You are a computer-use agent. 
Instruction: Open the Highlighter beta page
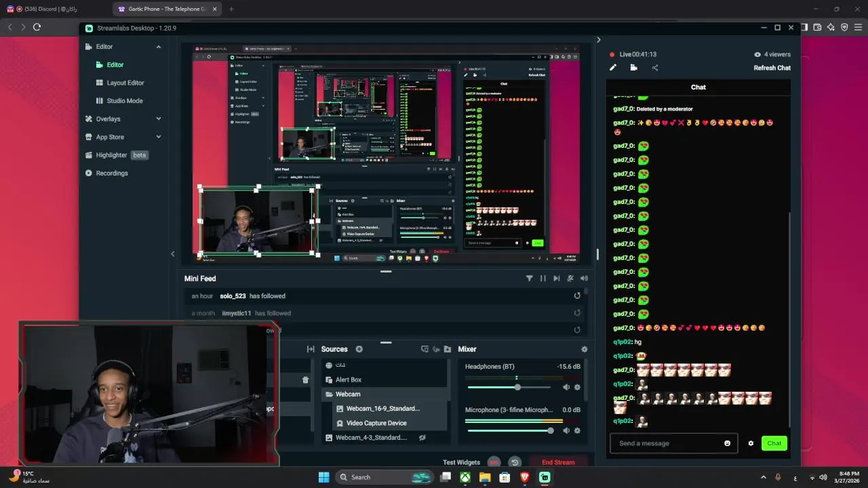(x=115, y=155)
